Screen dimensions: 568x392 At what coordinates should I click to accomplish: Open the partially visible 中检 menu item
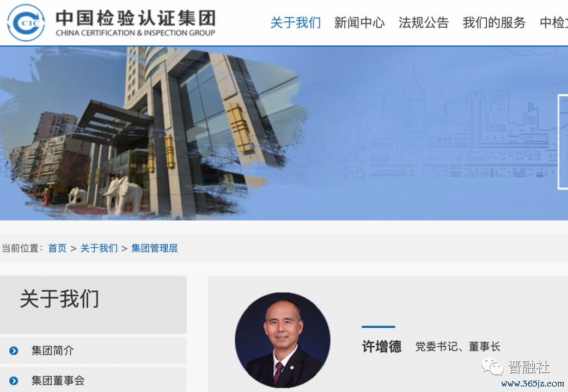click(x=554, y=23)
